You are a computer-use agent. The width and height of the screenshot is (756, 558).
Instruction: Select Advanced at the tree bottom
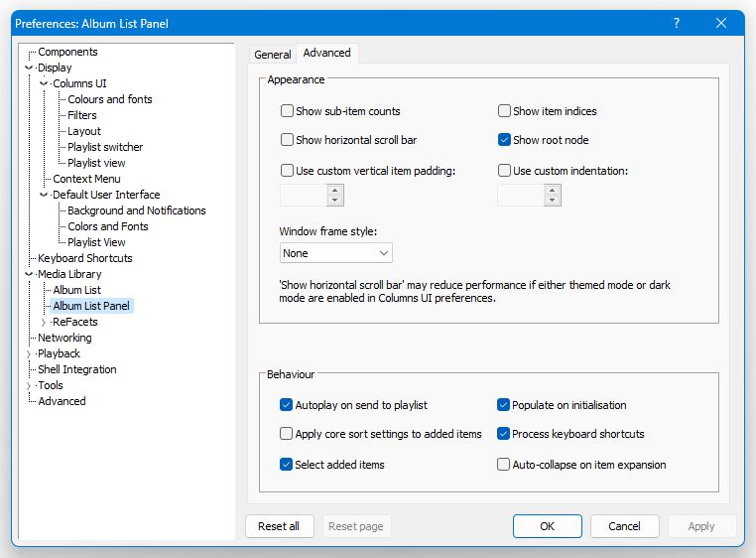click(x=62, y=401)
